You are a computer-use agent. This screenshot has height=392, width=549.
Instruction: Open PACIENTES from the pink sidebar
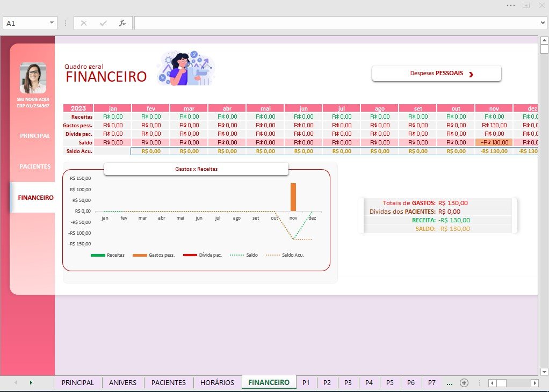click(35, 166)
